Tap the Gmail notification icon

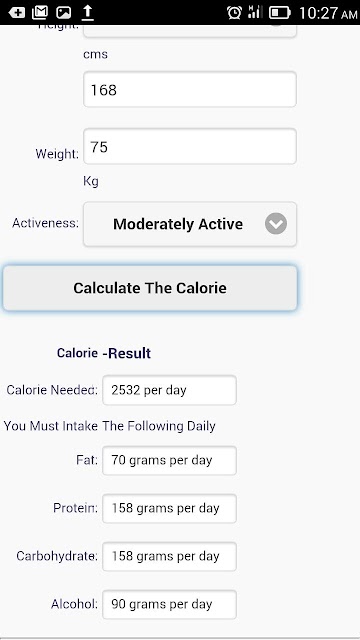point(40,12)
